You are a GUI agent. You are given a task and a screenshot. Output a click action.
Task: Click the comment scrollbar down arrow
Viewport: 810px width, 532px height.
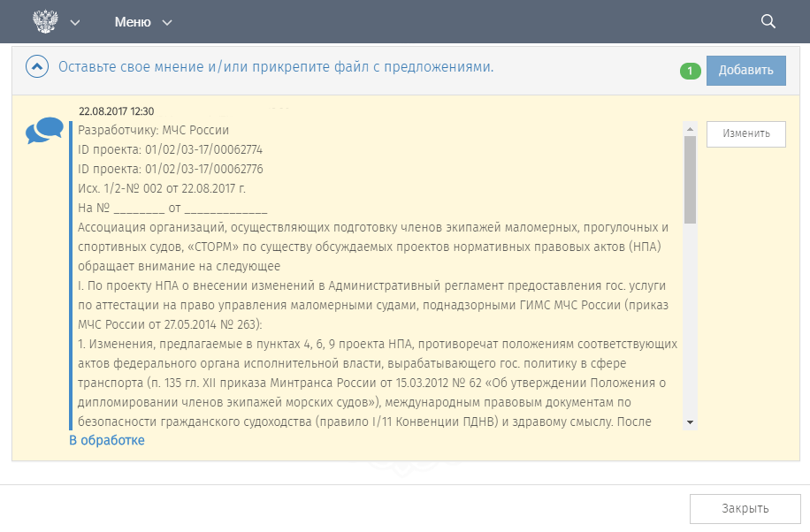click(x=690, y=422)
